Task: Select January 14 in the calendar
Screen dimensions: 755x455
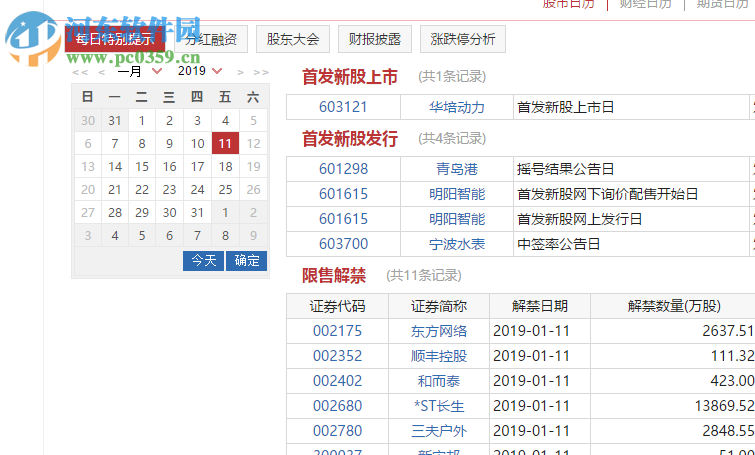Action: (115, 167)
